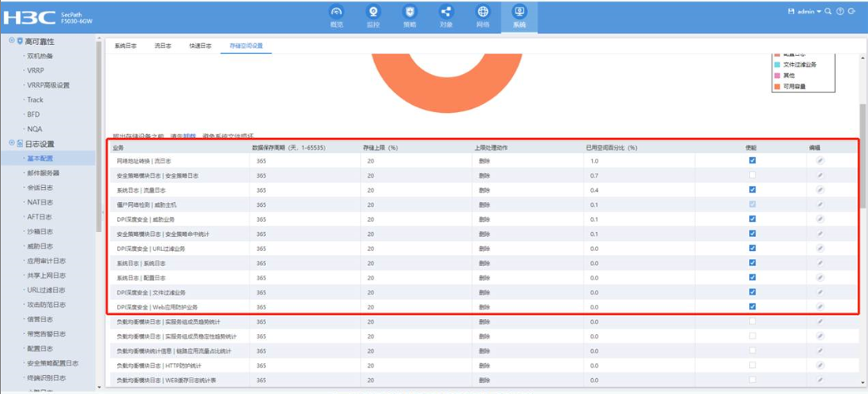The image size is (868, 394).
Task: Open 会话日志 in the sidebar
Action: point(41,188)
